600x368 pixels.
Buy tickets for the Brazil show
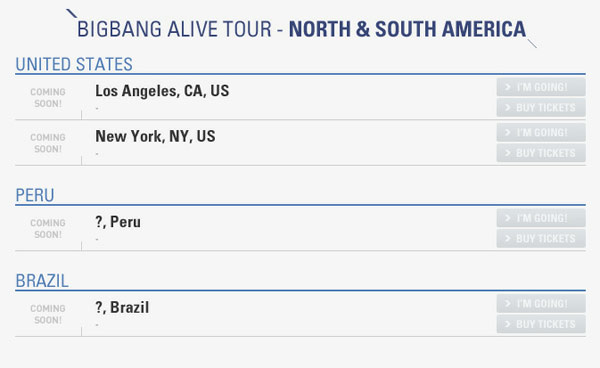coord(541,324)
